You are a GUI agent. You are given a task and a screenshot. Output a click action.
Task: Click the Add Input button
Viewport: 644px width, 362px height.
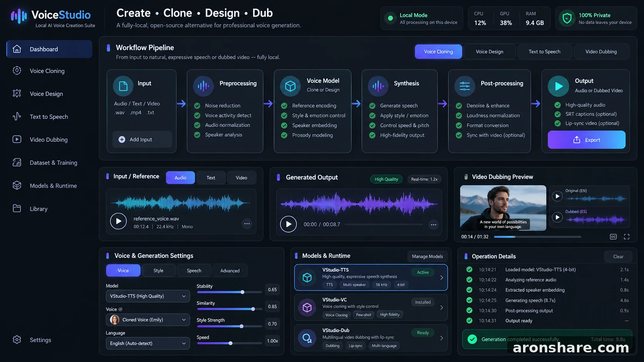142,139
